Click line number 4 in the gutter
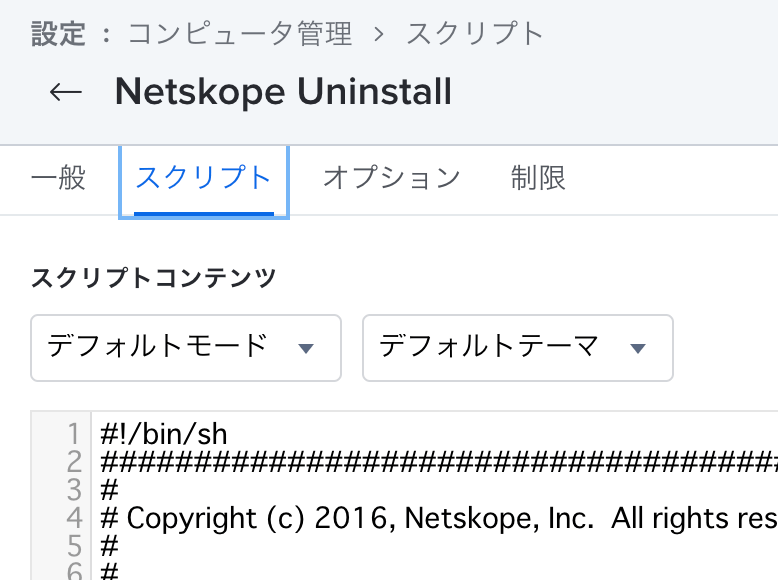 click(x=74, y=518)
